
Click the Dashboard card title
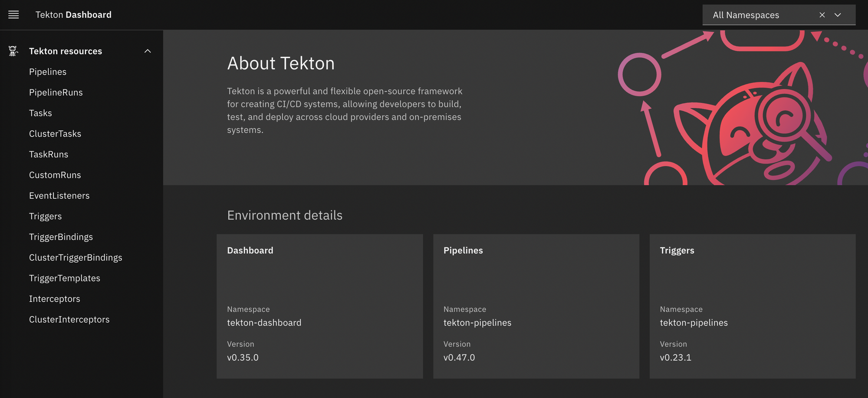pos(250,250)
